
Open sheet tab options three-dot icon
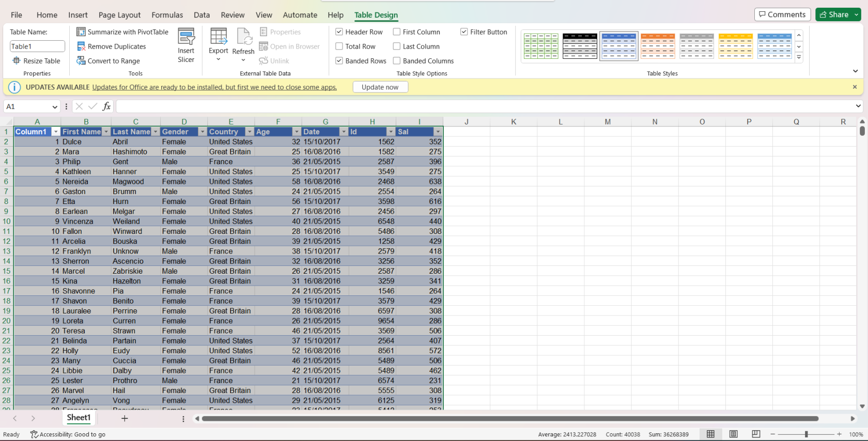coord(183,419)
